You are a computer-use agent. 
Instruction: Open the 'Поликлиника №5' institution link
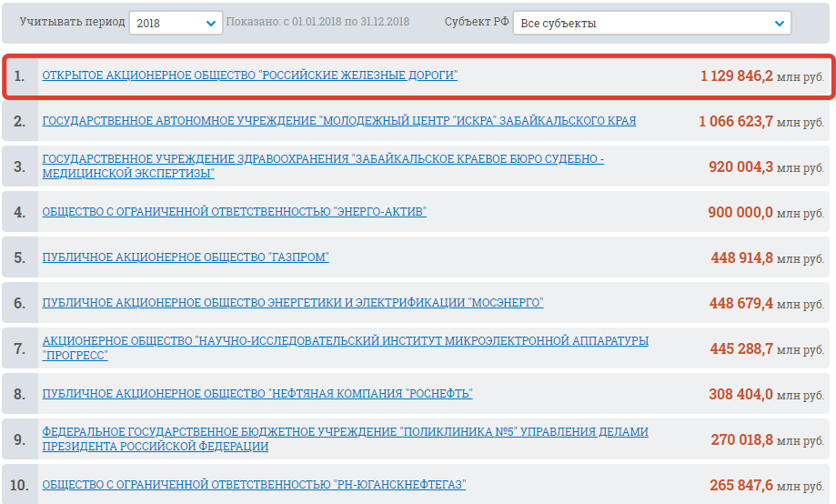coord(345,438)
